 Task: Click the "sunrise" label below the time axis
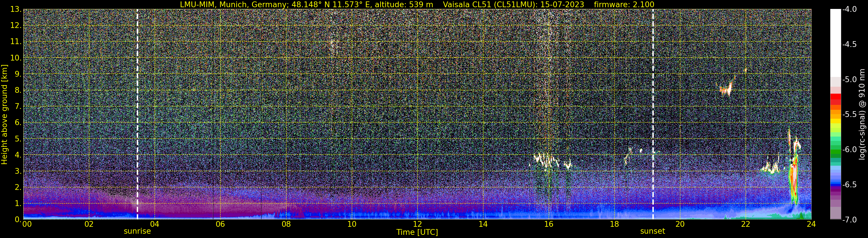[137, 231]
